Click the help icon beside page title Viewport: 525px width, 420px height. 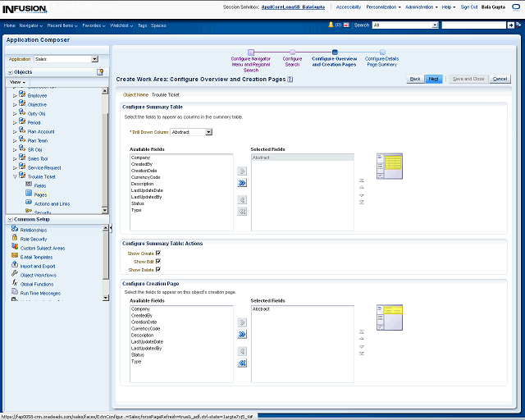coord(290,80)
